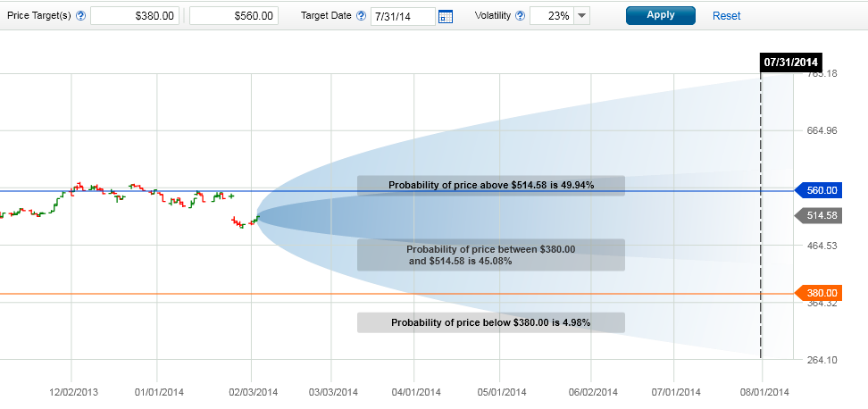Click the Reset link
The width and height of the screenshot is (868, 409).
(726, 16)
